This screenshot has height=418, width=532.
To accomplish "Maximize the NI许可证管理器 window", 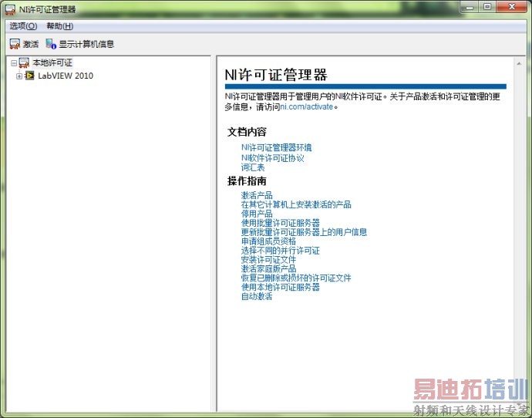I will 487,7.
